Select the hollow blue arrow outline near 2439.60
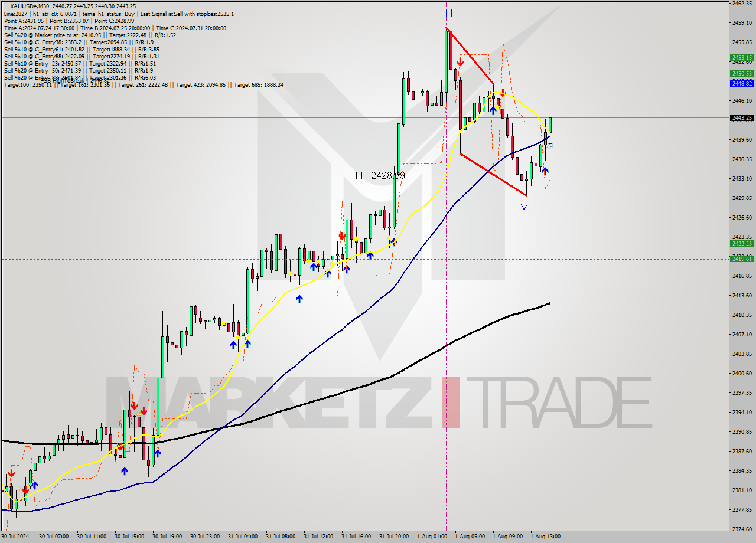756x543 pixels. [550, 146]
